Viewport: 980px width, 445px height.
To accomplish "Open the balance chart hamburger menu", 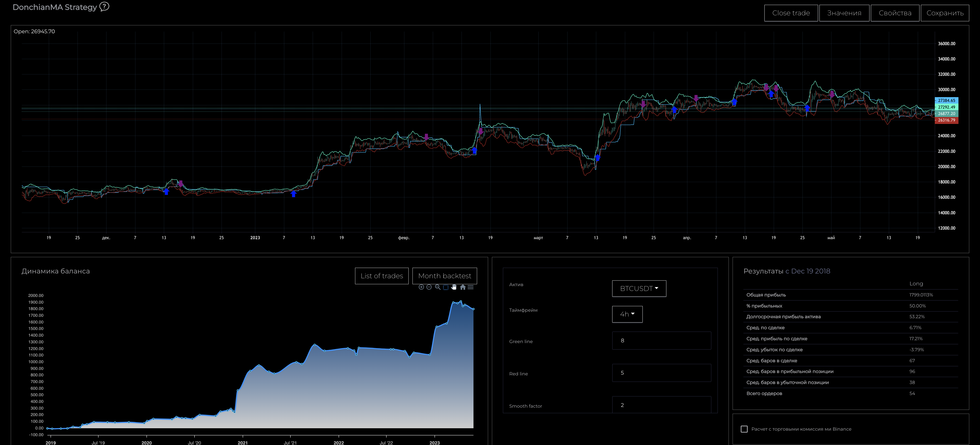I will coord(471,287).
